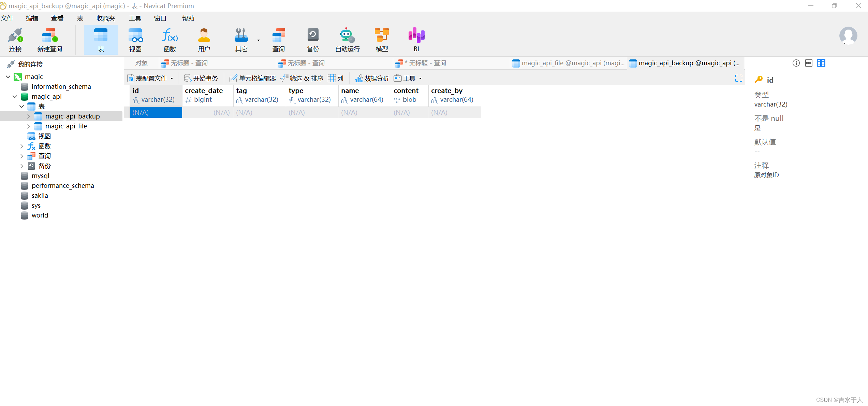Open the Favorites (收藏夹) menu
This screenshot has height=406, width=868.
[105, 18]
